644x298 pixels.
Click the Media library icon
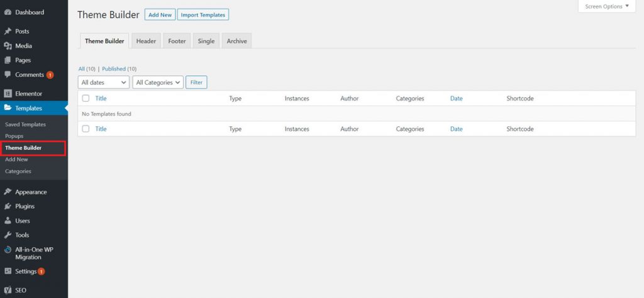click(8, 46)
